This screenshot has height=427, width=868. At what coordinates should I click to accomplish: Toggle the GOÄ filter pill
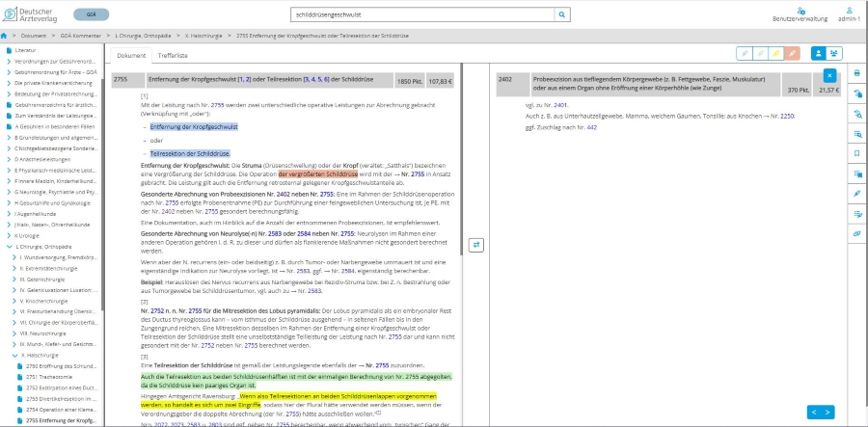click(91, 15)
